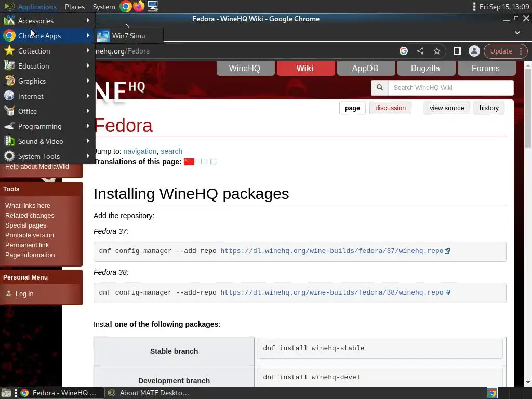Screen dimensions: 532x399
Task: Switch to the WineHQ tab
Action: pyautogui.click(x=245, y=68)
